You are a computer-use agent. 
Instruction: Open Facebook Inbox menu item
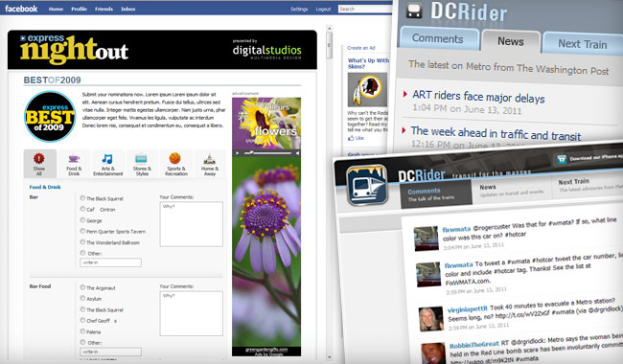point(127,9)
